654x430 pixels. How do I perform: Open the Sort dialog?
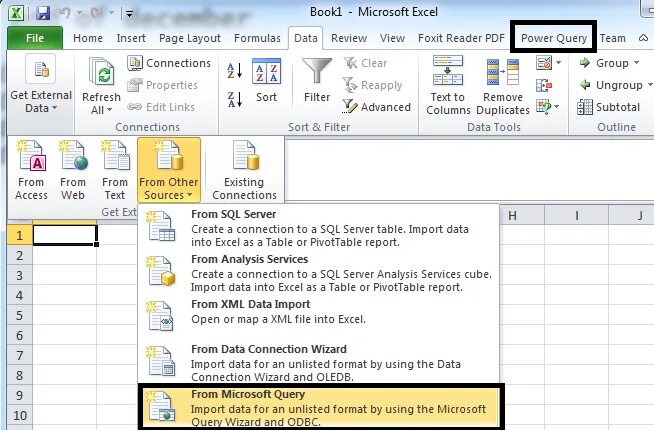266,80
